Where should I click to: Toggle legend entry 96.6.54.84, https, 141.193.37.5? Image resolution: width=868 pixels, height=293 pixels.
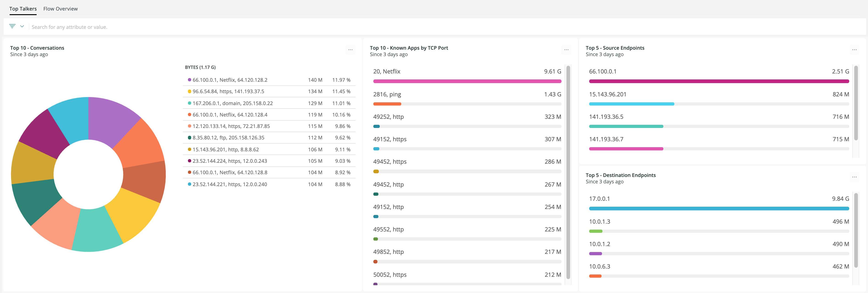tap(228, 91)
